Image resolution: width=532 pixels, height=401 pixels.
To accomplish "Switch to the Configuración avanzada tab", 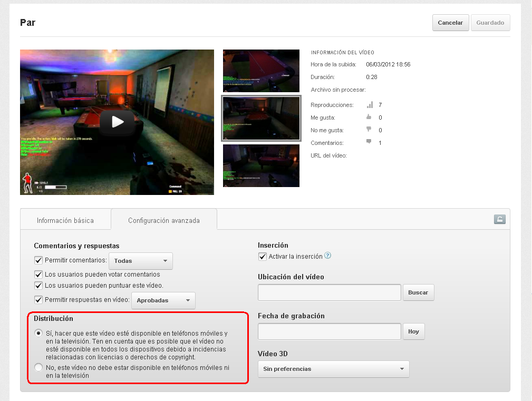I will (164, 220).
